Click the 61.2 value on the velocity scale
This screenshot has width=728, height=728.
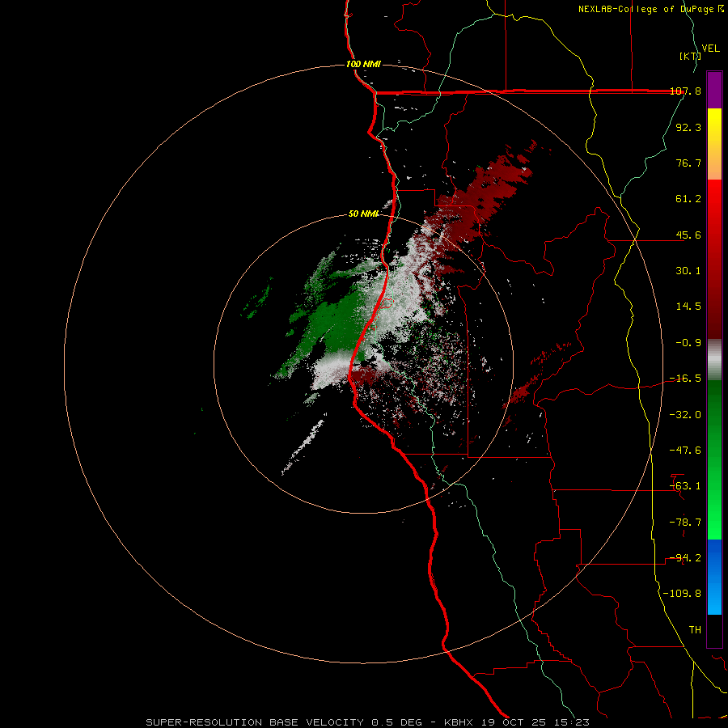688,199
